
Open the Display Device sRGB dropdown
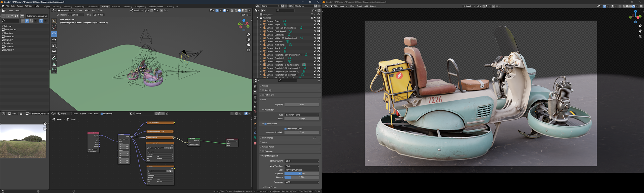[302, 161]
